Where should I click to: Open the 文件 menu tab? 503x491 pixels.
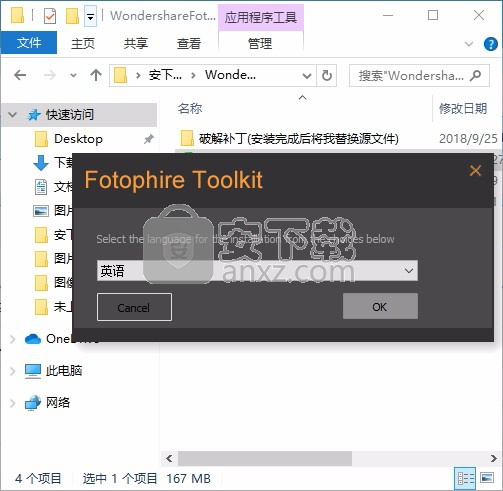point(29,43)
